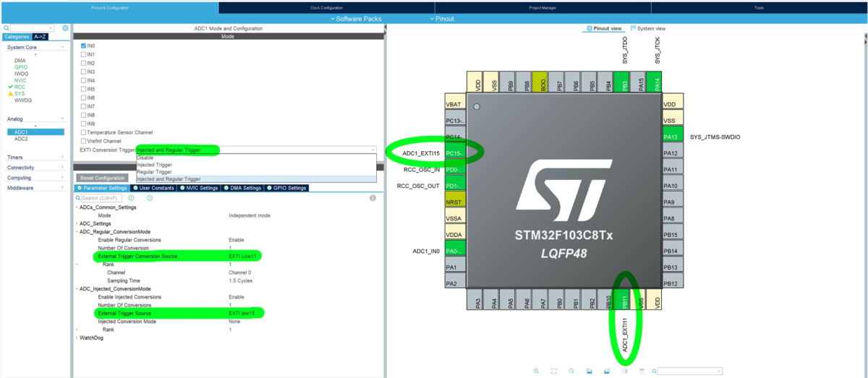Go to previous parameter search result
The image size is (868, 378).
(131, 198)
